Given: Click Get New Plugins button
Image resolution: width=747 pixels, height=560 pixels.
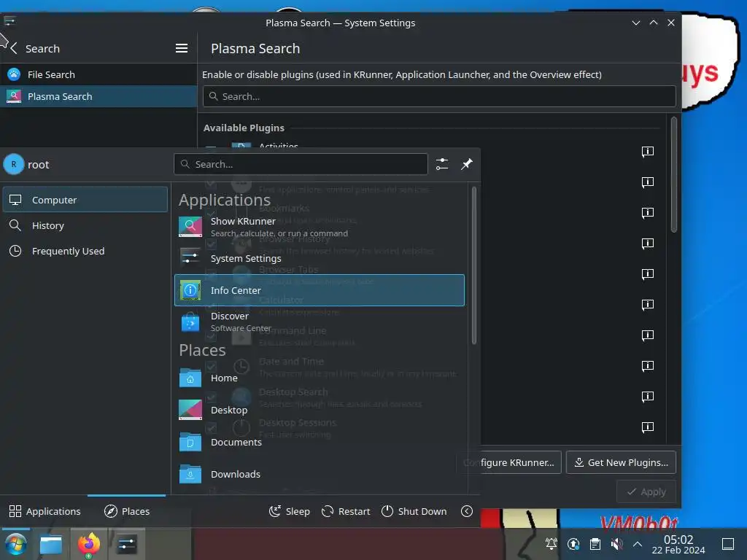Looking at the screenshot, I should (621, 462).
